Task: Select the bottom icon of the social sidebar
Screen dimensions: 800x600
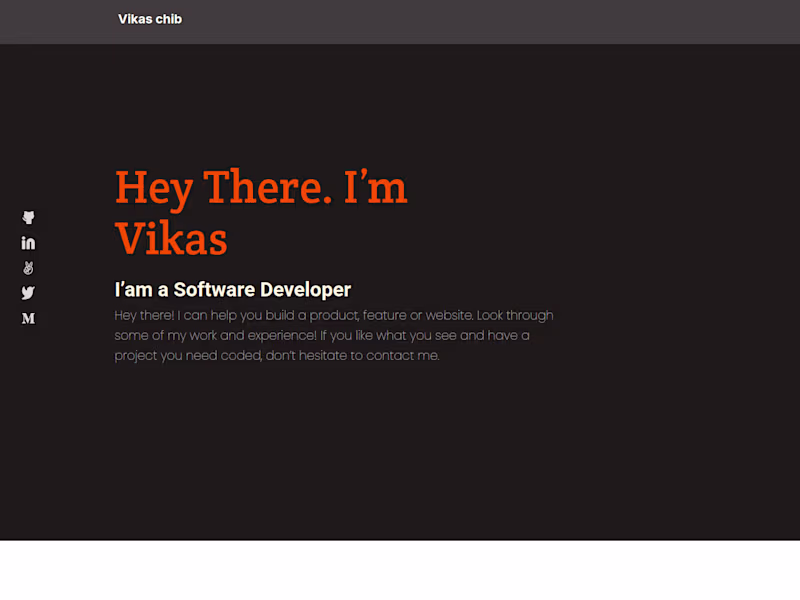Action: (x=28, y=318)
